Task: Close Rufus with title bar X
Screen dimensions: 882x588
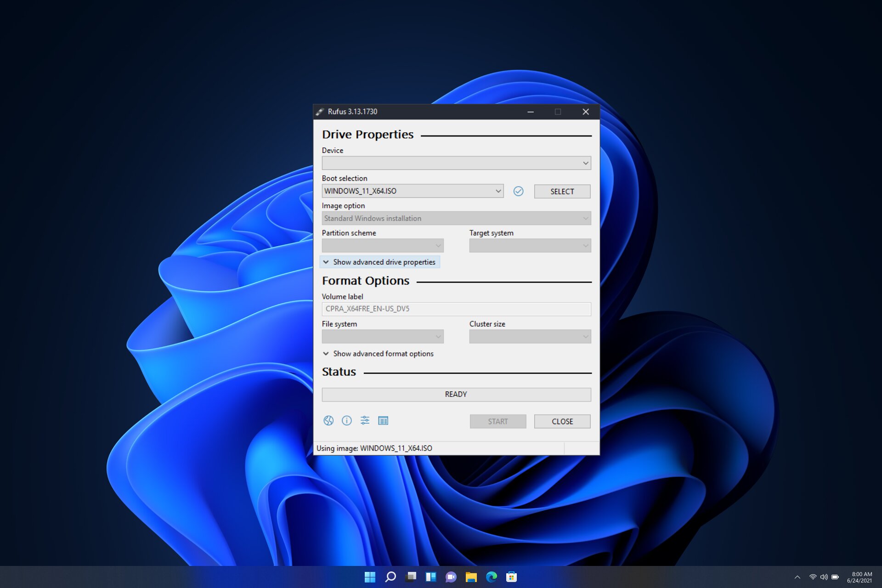Action: tap(586, 112)
